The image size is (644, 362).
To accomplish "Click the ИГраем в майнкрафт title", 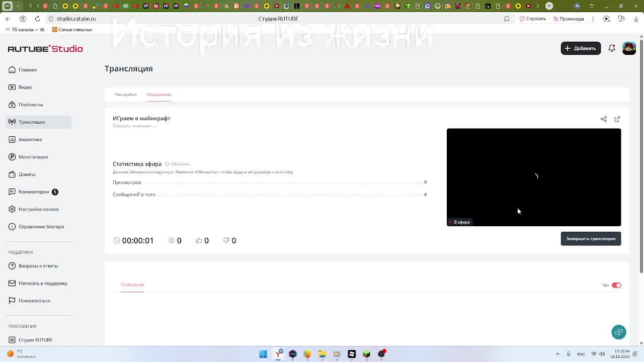I will coord(141,118).
